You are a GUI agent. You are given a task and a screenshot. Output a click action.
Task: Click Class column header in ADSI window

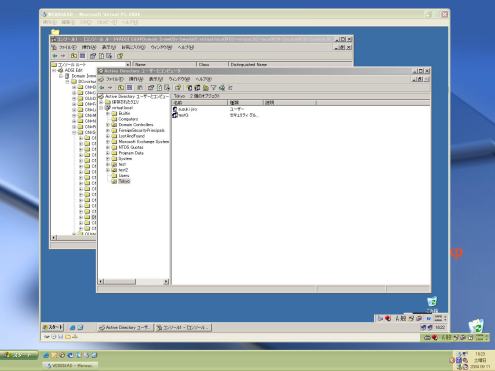(212, 64)
